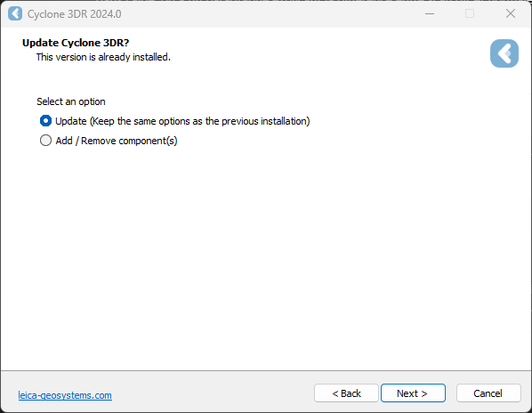Cancel the Cyclone 3DR installation
The image size is (532, 413).
488,393
